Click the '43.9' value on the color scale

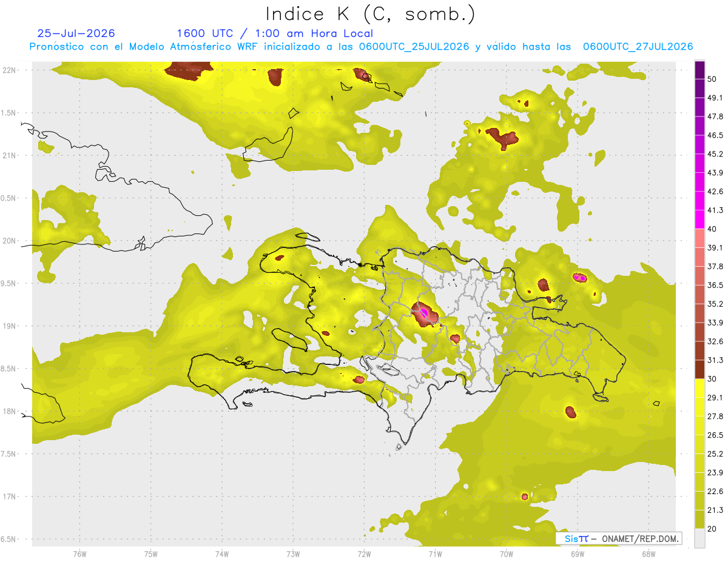tap(715, 173)
